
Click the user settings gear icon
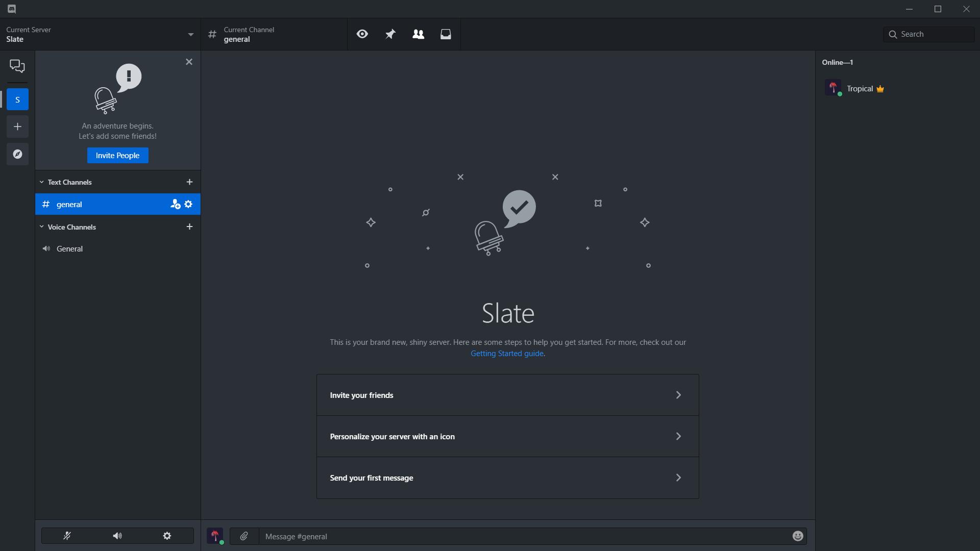point(167,536)
